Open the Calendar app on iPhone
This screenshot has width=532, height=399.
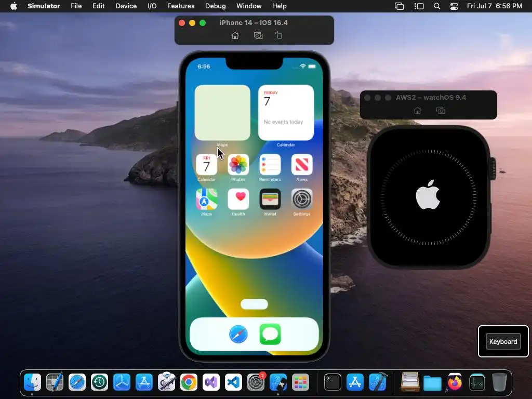[x=206, y=165]
